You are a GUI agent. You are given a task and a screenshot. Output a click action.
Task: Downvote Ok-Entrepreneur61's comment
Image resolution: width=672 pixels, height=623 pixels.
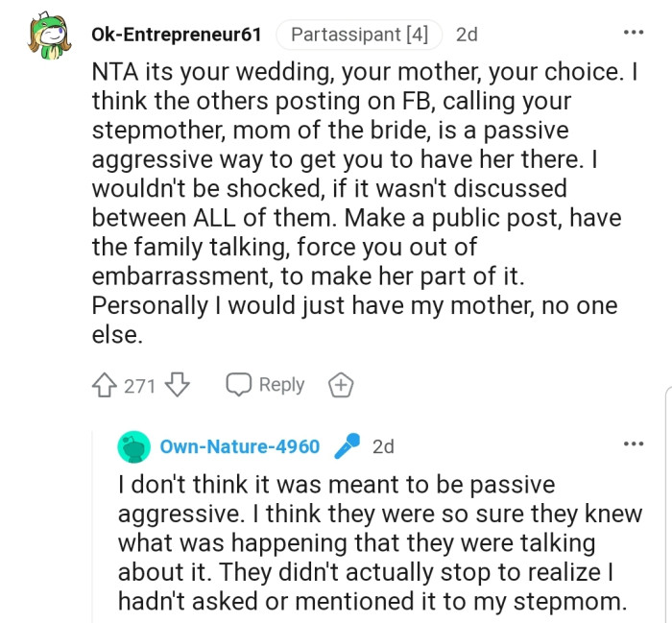point(178,386)
